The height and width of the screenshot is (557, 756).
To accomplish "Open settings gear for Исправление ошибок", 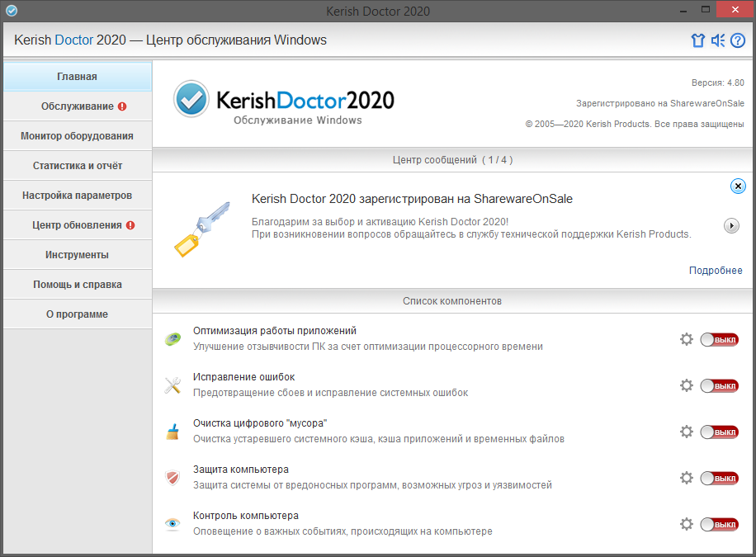I will click(x=686, y=385).
